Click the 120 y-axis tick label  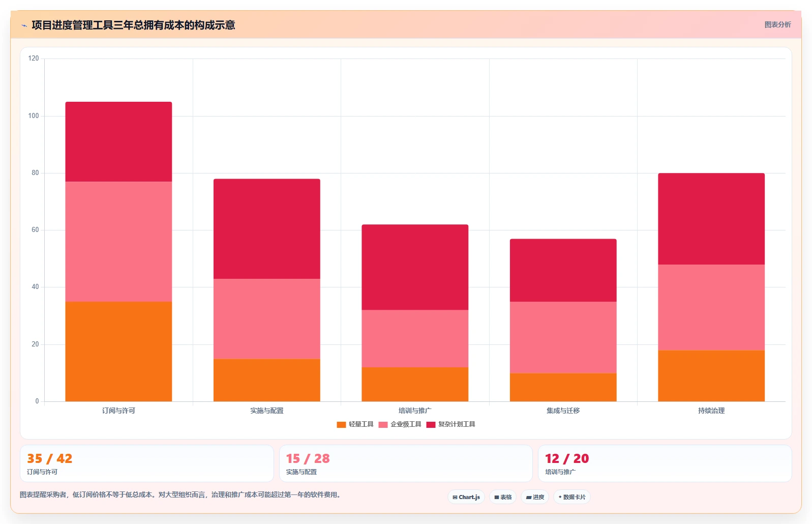[x=34, y=59]
